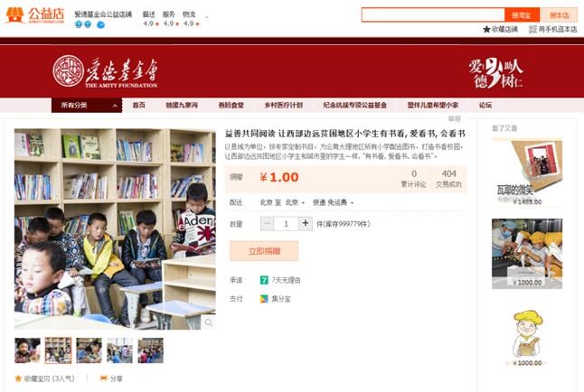This screenshot has height=392, width=584.
Task: Click the 公益店 shop logo icon
Action: (x=14, y=14)
